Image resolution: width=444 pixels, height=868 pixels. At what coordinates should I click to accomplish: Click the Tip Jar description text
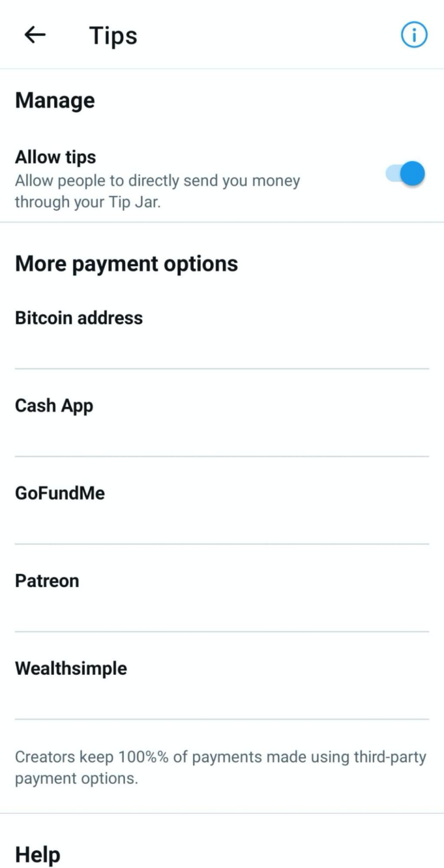(157, 192)
